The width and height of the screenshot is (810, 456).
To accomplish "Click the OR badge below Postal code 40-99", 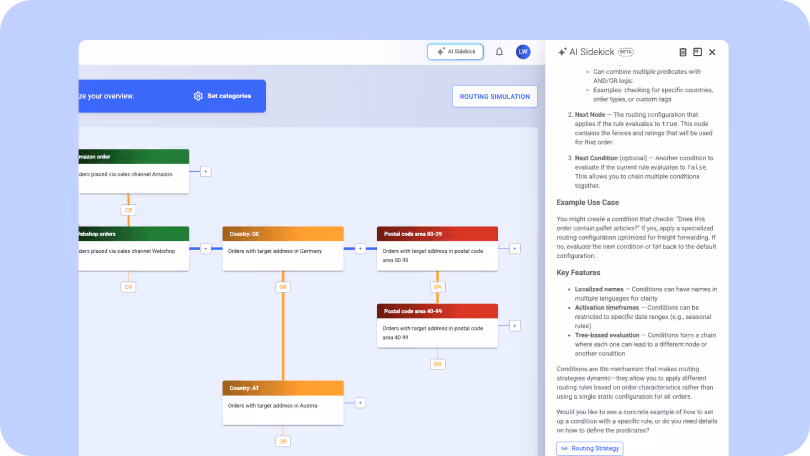I will (x=437, y=364).
